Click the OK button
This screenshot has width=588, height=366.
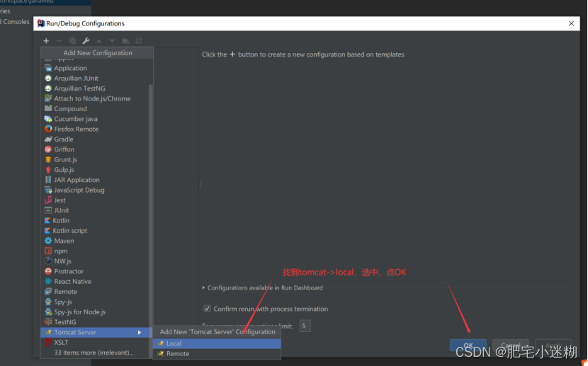[468, 345]
